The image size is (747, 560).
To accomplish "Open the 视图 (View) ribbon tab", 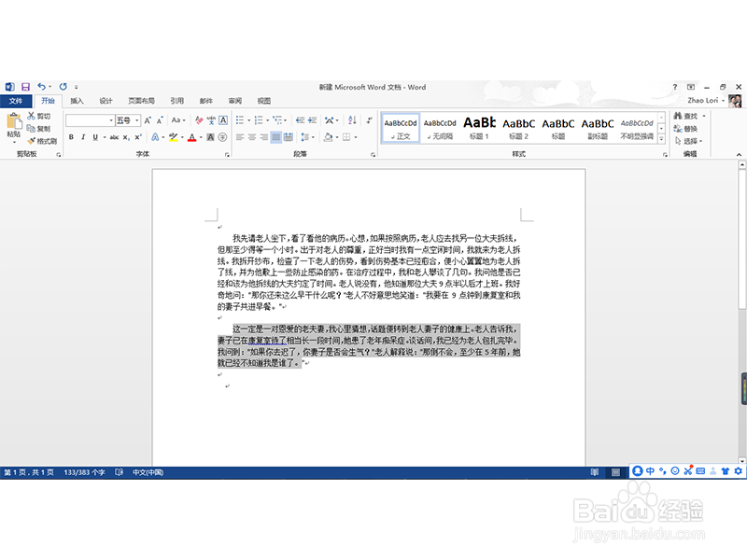I will coord(261,101).
